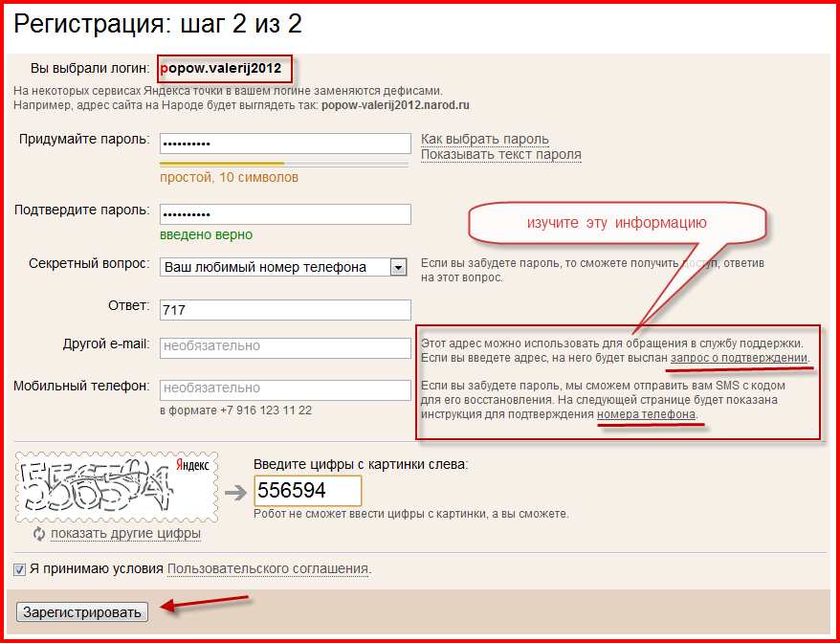The image size is (840, 643).
Task: Click the в формате +7 916 123 11 22 hint
Action: pos(235,411)
